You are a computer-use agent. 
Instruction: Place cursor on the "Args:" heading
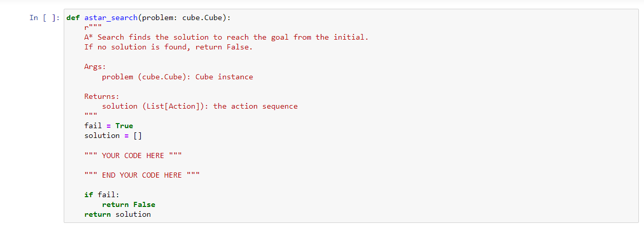tap(95, 66)
